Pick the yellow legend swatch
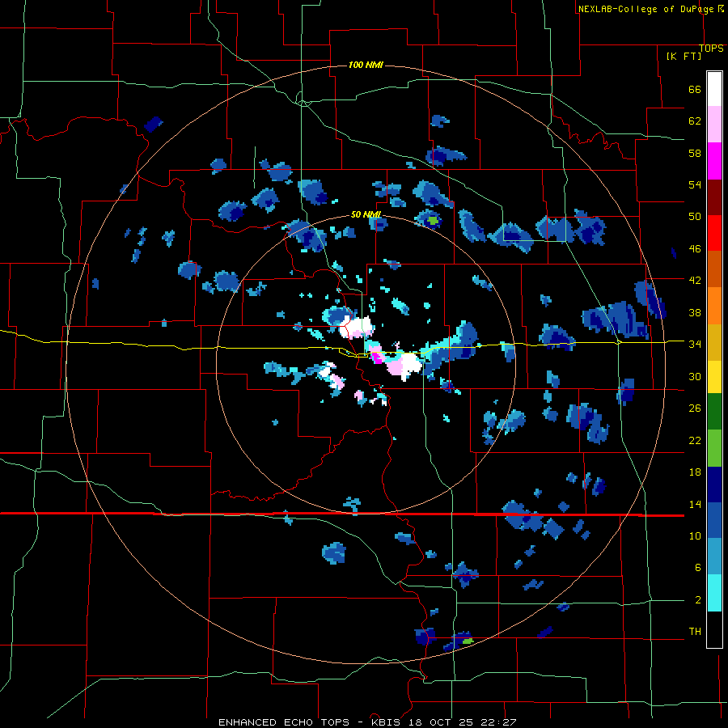 point(714,377)
